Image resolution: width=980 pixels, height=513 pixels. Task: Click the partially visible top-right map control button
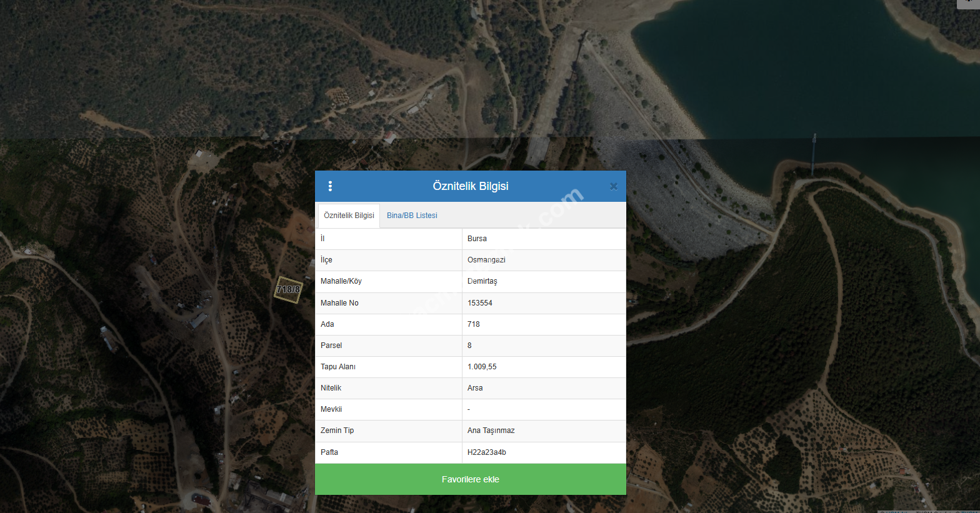[967, 4]
